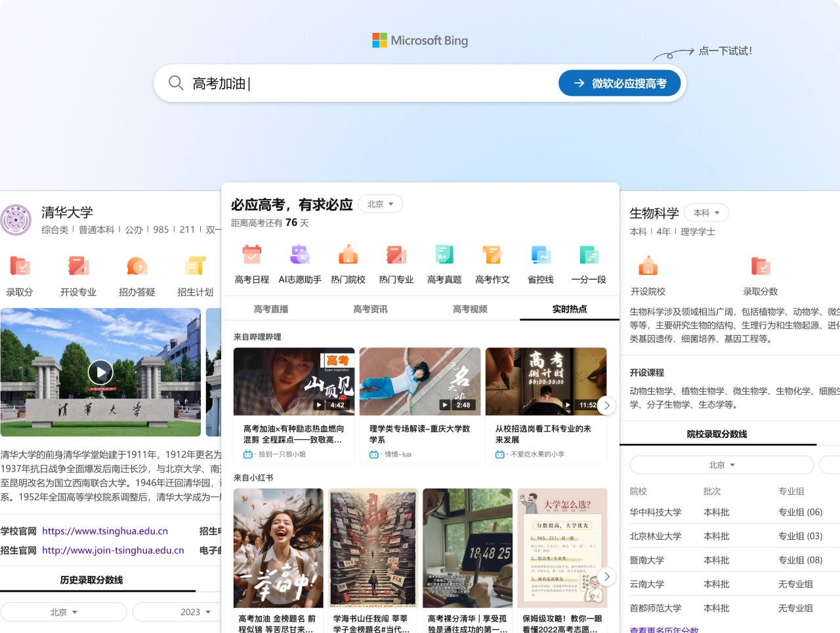Open the 本科 dropdown beside 生物科学

click(707, 213)
